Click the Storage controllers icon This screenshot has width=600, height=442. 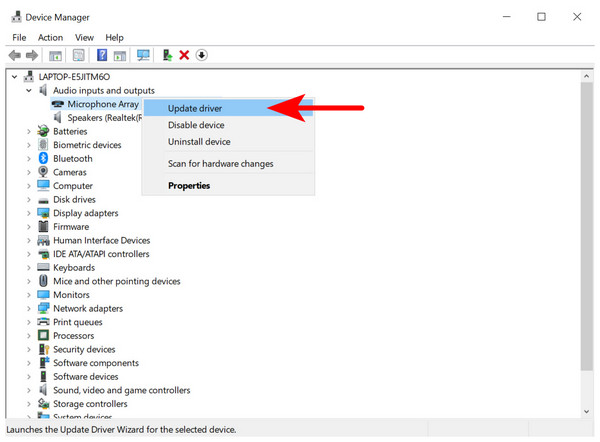point(43,403)
